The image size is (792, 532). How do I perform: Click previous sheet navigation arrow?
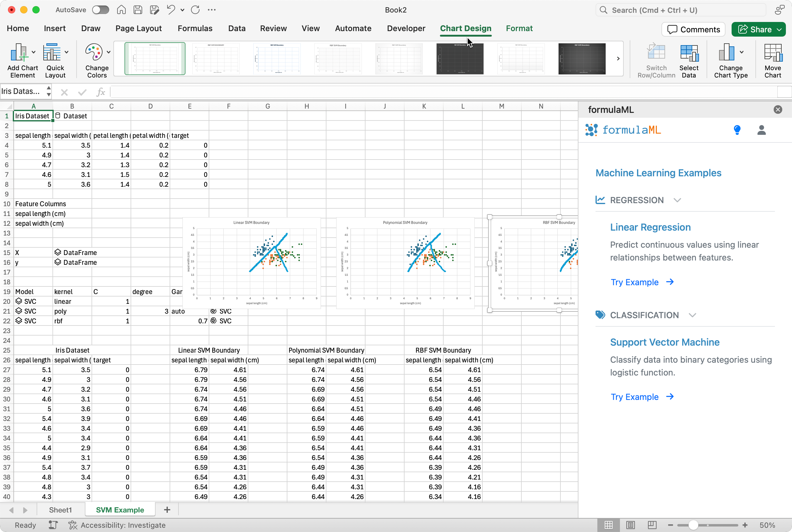12,510
